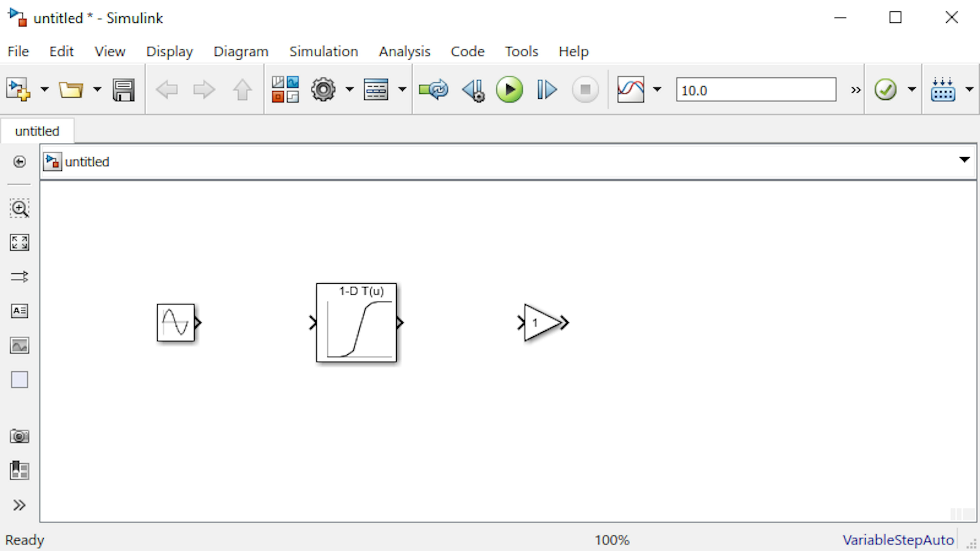Expand the Build Model dropdown arrow

[969, 90]
